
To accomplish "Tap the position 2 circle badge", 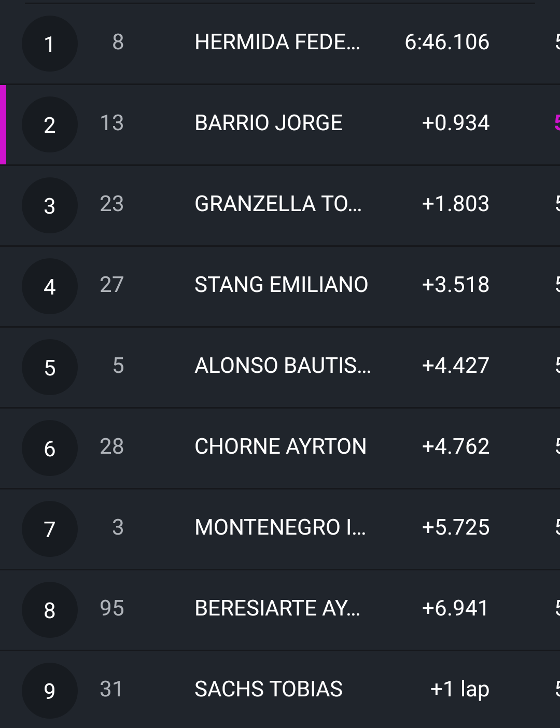I will 50,124.
